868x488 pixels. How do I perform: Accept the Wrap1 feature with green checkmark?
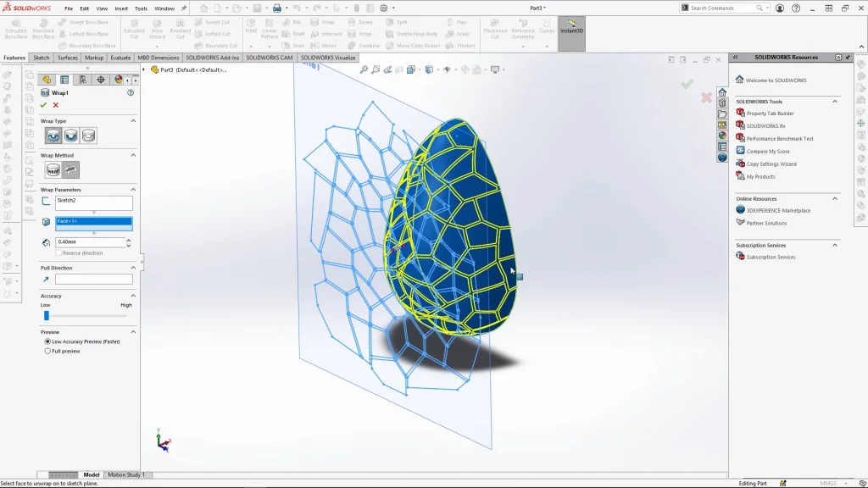(43, 105)
